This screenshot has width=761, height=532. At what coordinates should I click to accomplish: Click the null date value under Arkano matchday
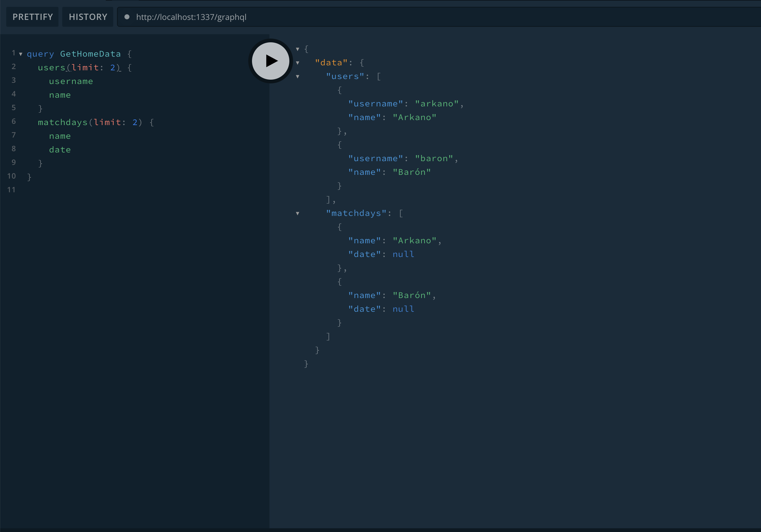[x=403, y=254]
